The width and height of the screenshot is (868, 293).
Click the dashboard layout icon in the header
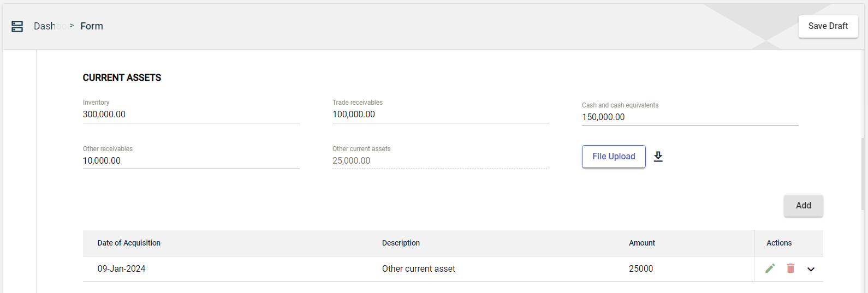click(x=17, y=26)
